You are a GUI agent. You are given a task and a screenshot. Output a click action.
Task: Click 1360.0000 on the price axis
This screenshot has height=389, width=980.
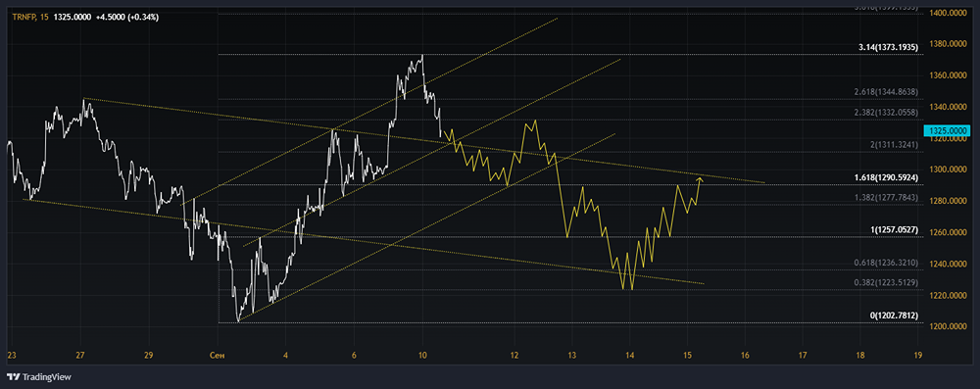pos(948,75)
